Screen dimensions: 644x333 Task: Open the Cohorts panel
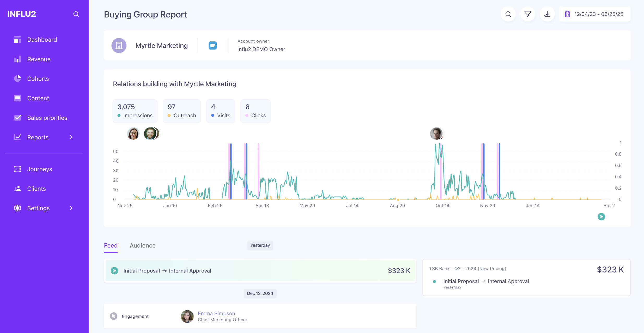pyautogui.click(x=38, y=78)
